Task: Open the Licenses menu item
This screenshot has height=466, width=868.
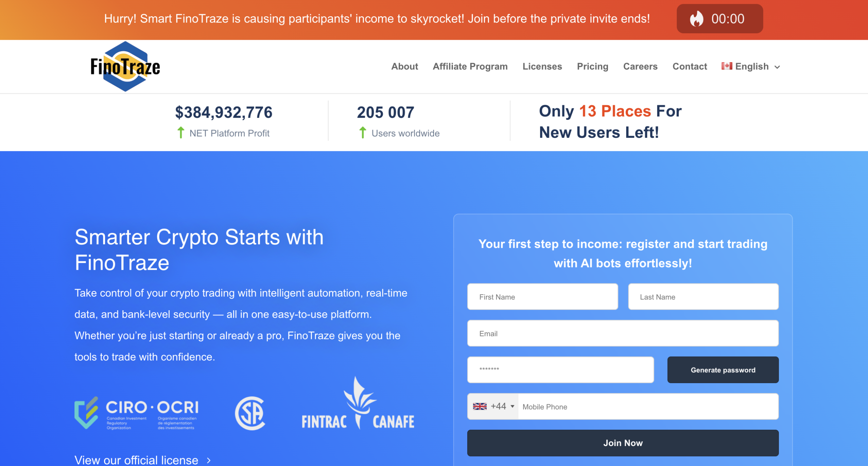Action: [x=542, y=66]
